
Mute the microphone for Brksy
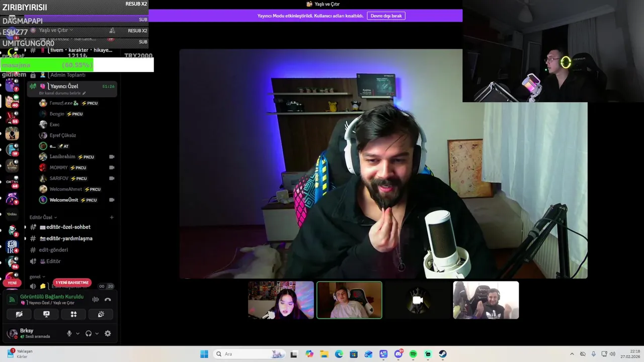[69, 333]
